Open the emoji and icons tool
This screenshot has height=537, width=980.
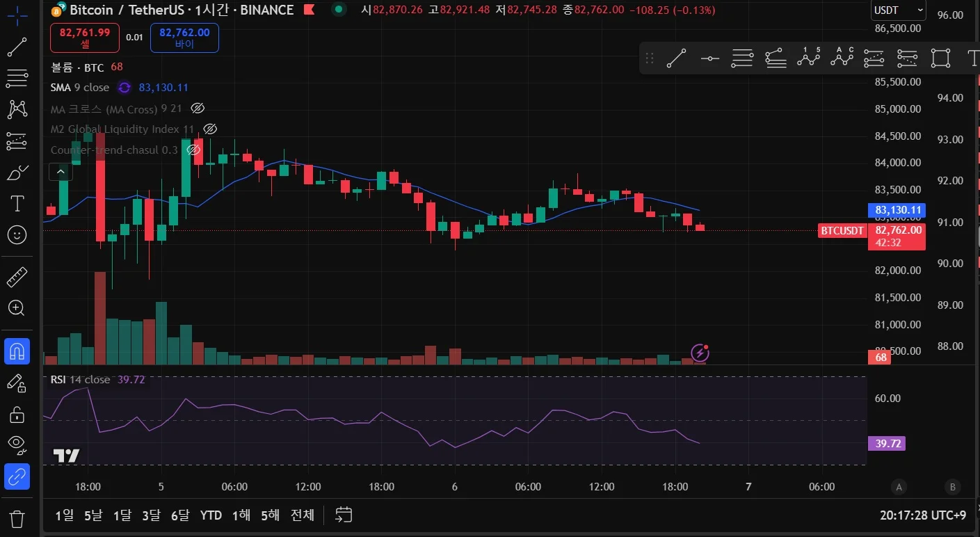pyautogui.click(x=17, y=234)
